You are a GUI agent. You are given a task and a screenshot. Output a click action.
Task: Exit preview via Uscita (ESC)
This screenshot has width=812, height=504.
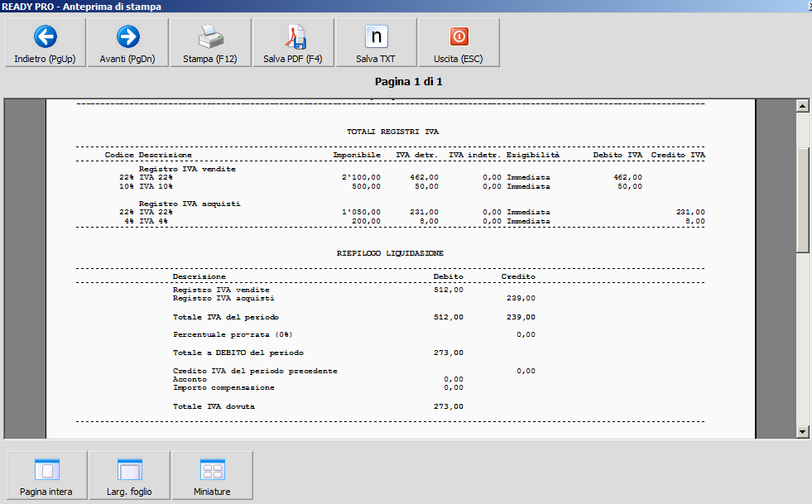click(459, 43)
